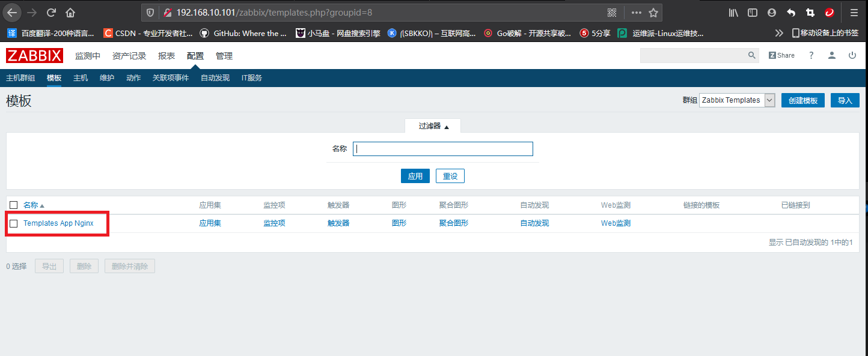Switch to IT服务 submenu
The width and height of the screenshot is (868, 356).
coord(252,78)
